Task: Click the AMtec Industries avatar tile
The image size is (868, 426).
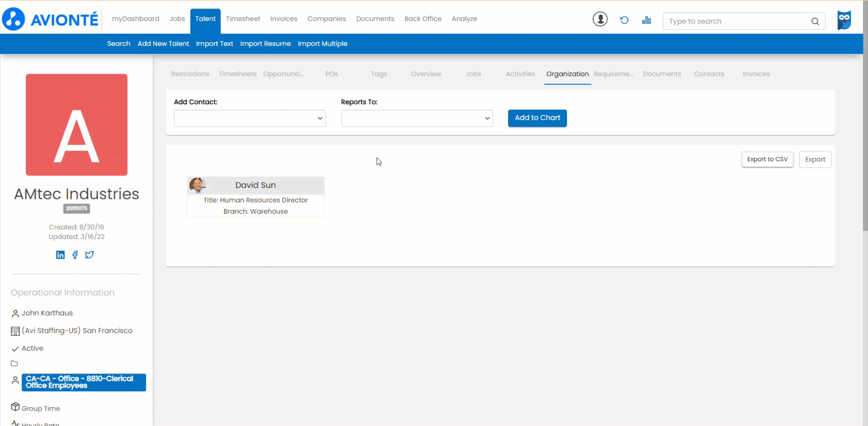Action: (76, 125)
